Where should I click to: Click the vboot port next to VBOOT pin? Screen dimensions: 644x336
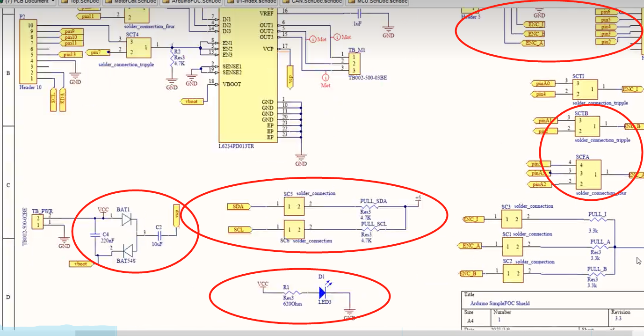192,101
